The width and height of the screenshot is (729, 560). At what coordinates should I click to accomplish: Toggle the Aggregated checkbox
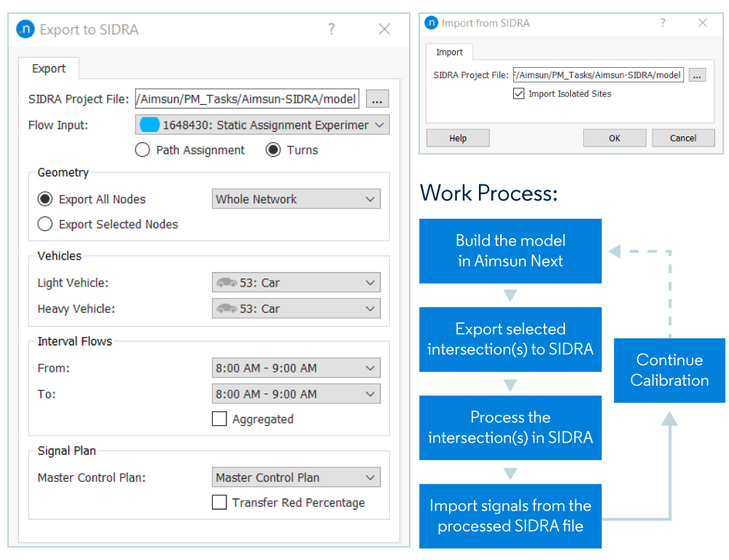point(219,419)
